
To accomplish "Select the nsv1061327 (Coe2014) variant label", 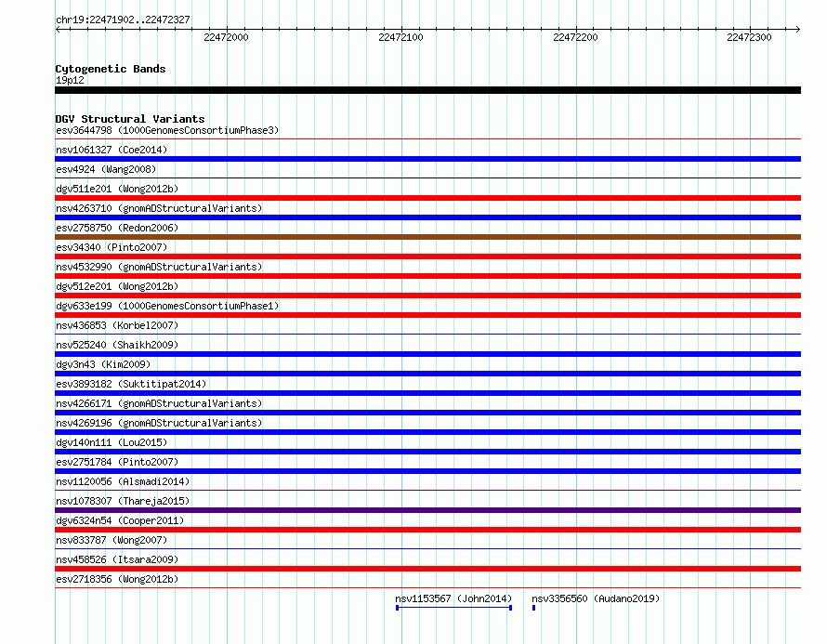I will [x=112, y=150].
